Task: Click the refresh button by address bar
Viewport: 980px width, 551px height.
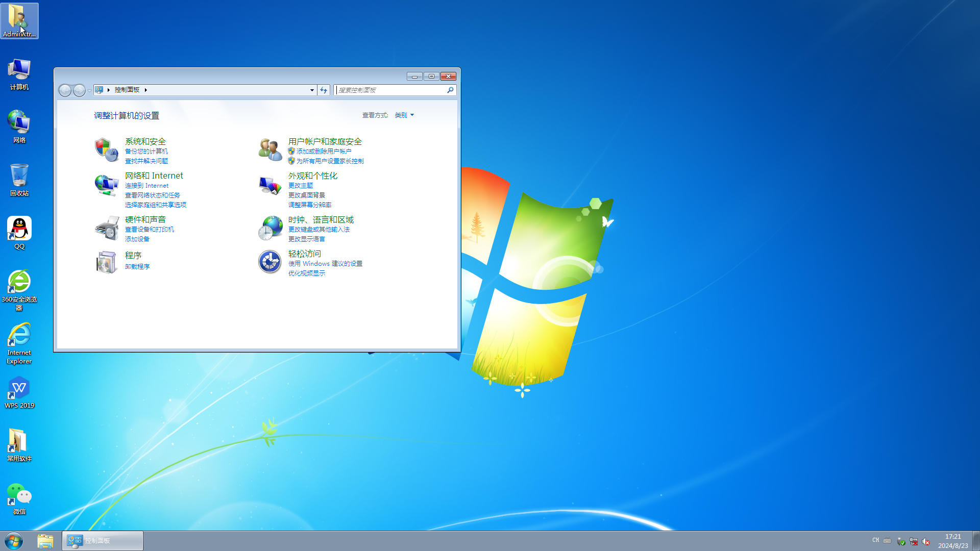Action: tap(324, 90)
